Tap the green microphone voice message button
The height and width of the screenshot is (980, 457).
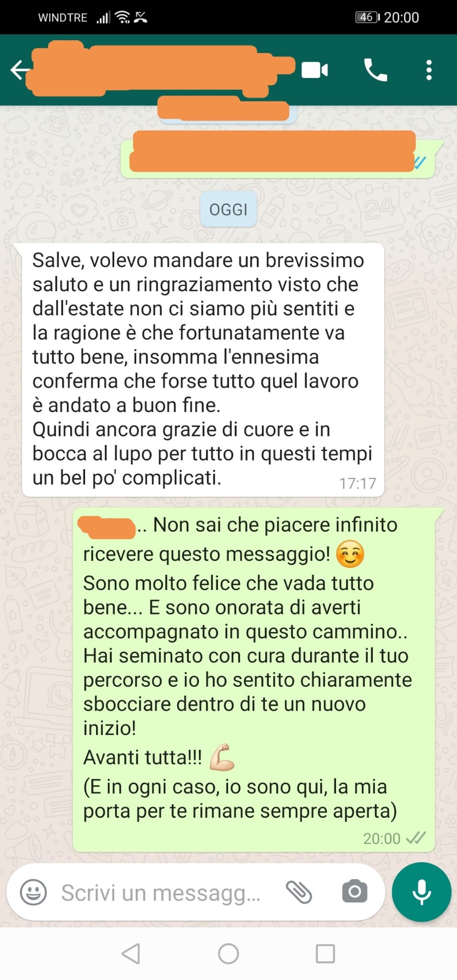point(422,892)
